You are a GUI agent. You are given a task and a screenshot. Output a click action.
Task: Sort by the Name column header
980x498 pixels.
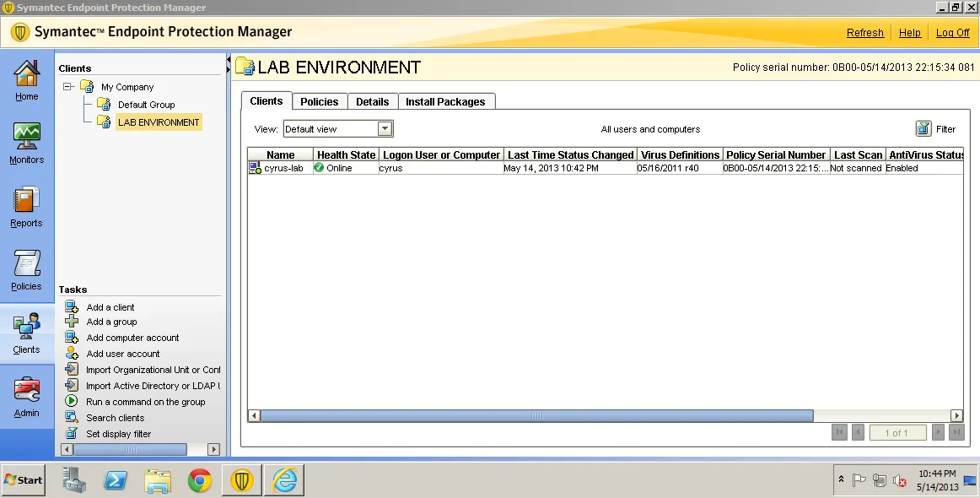coord(281,154)
